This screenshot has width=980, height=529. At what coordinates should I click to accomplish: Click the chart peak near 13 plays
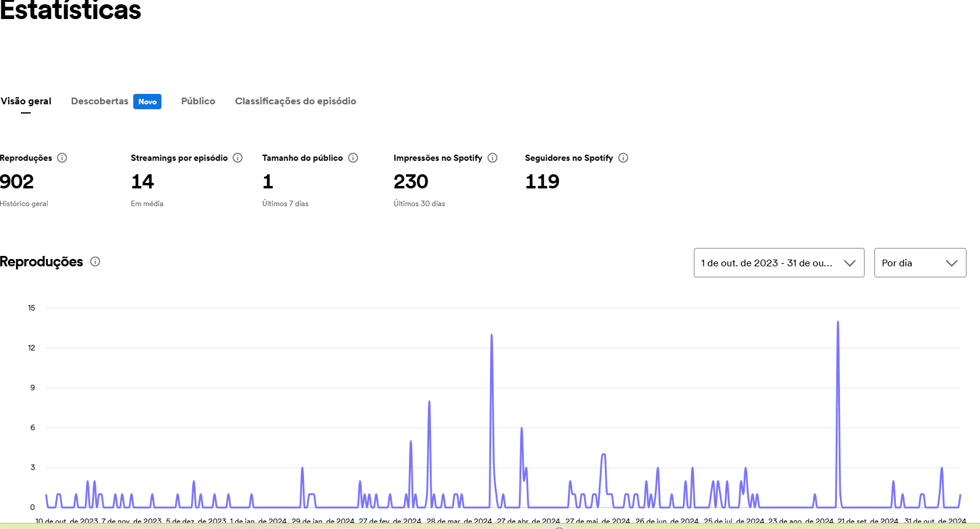[492, 336]
